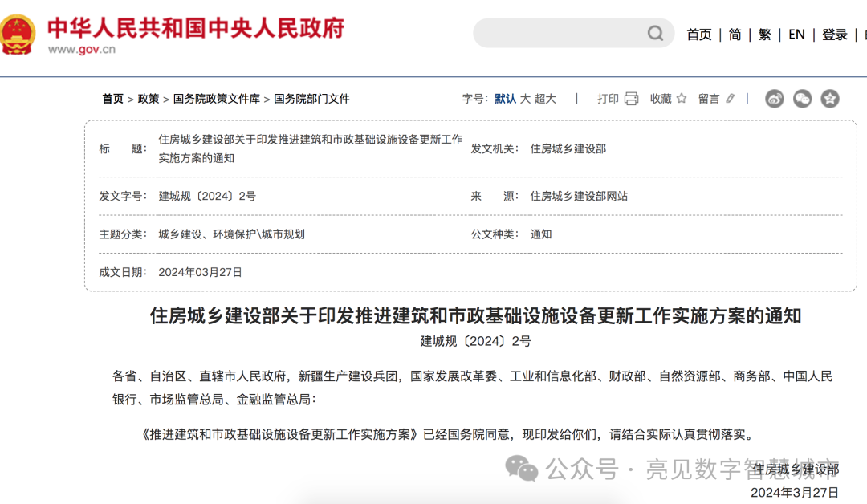
Task: Click the magnifier icon in the search bar
Action: [654, 33]
